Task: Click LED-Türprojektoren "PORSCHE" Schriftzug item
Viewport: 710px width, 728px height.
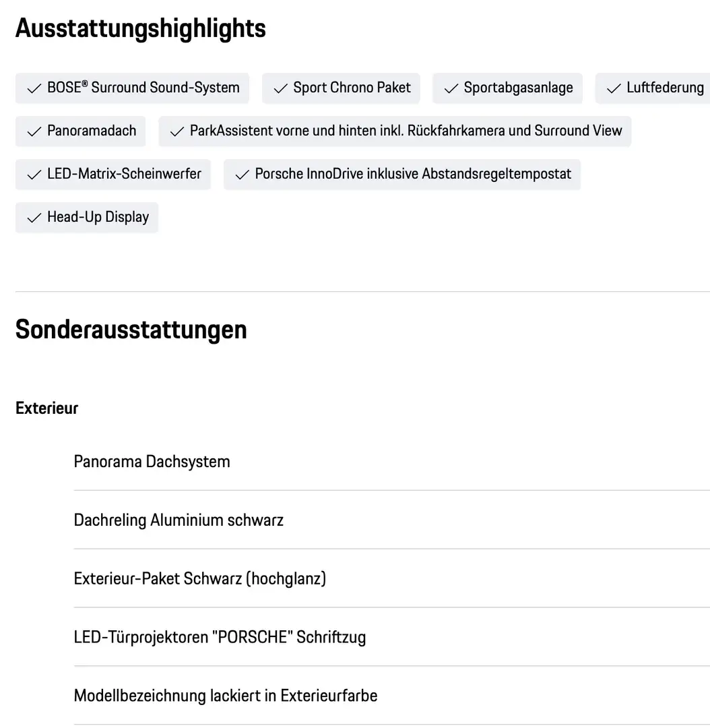Action: [220, 638]
